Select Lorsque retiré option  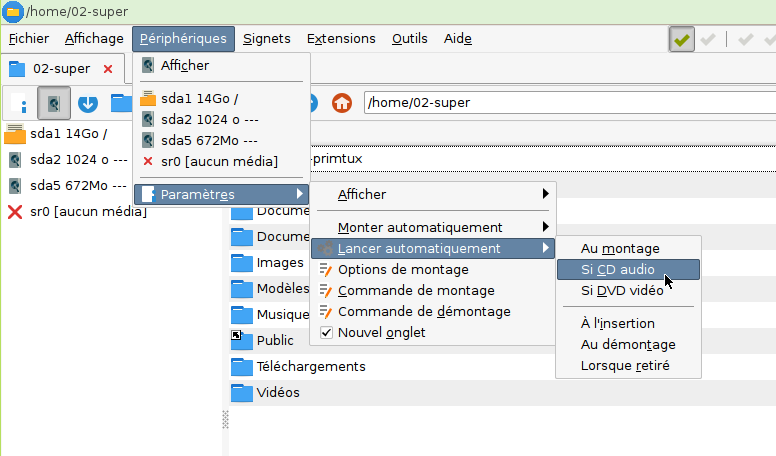point(628,365)
